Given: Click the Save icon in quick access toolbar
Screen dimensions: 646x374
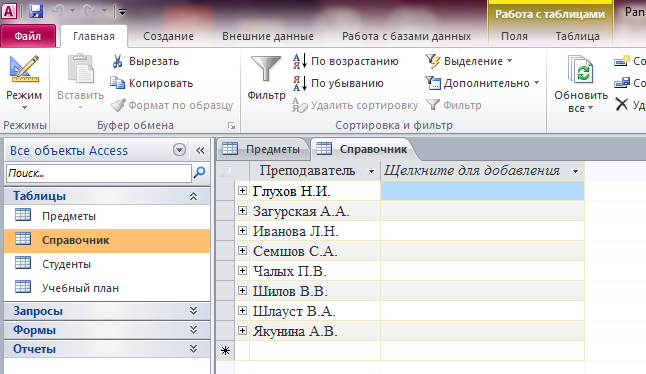Looking at the screenshot, I should click(x=36, y=11).
